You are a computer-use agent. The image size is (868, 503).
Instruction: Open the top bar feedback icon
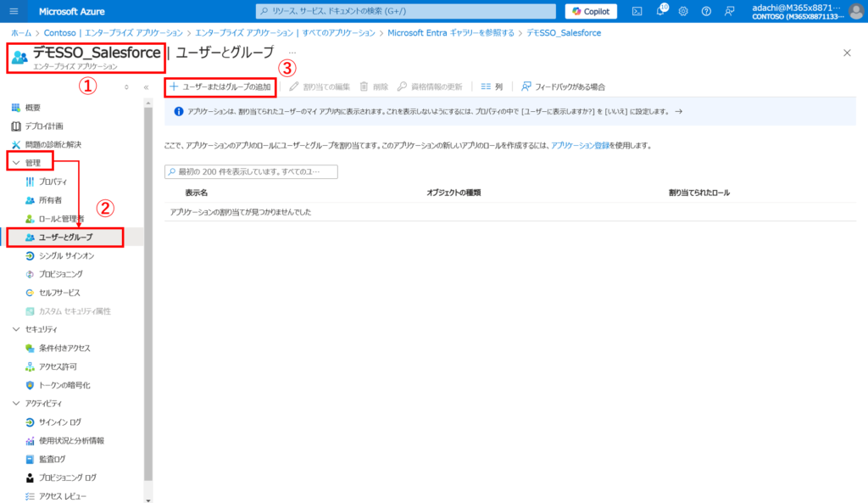(730, 11)
